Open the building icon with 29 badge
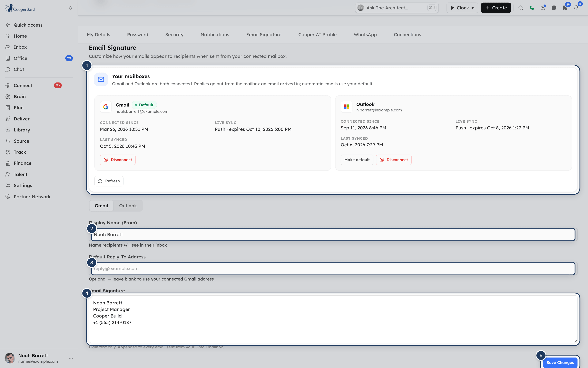This screenshot has height=368, width=588. coord(565,8)
